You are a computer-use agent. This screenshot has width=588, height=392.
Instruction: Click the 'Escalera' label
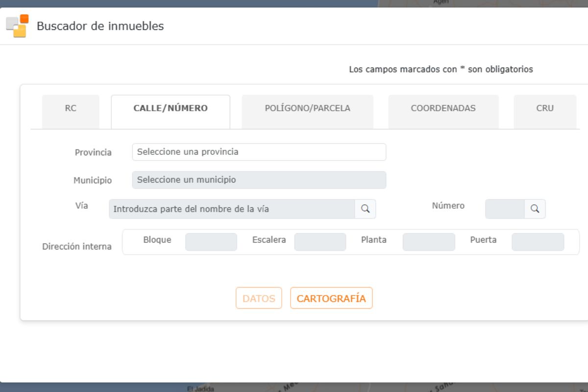click(x=269, y=240)
